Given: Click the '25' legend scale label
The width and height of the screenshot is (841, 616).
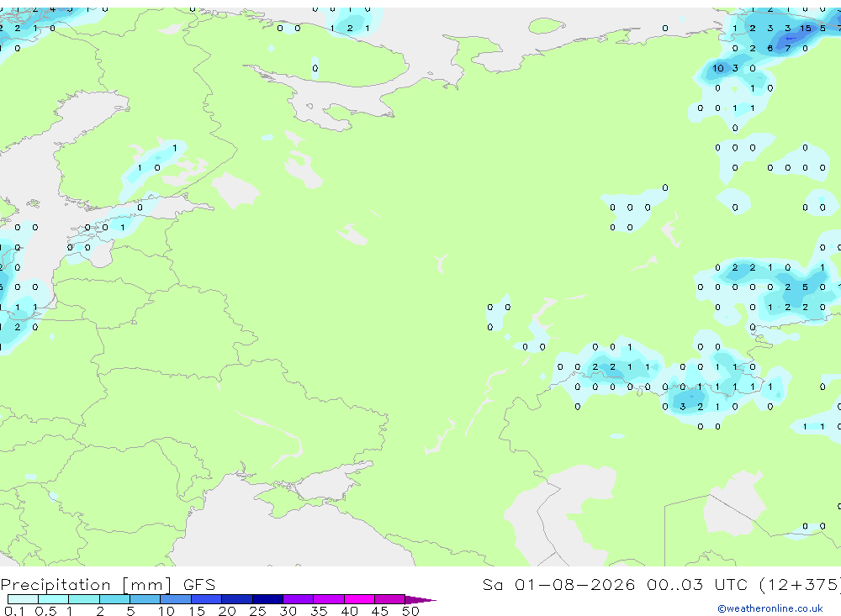Looking at the screenshot, I should pyautogui.click(x=257, y=611).
